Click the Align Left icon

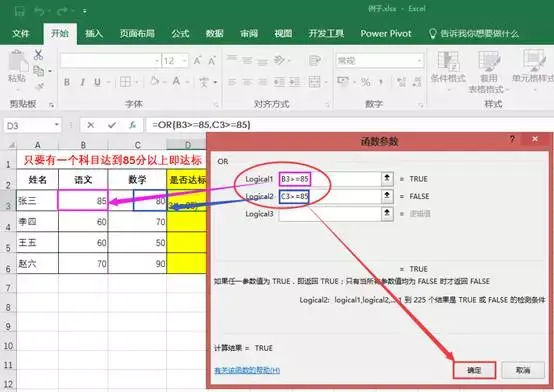[x=232, y=82]
